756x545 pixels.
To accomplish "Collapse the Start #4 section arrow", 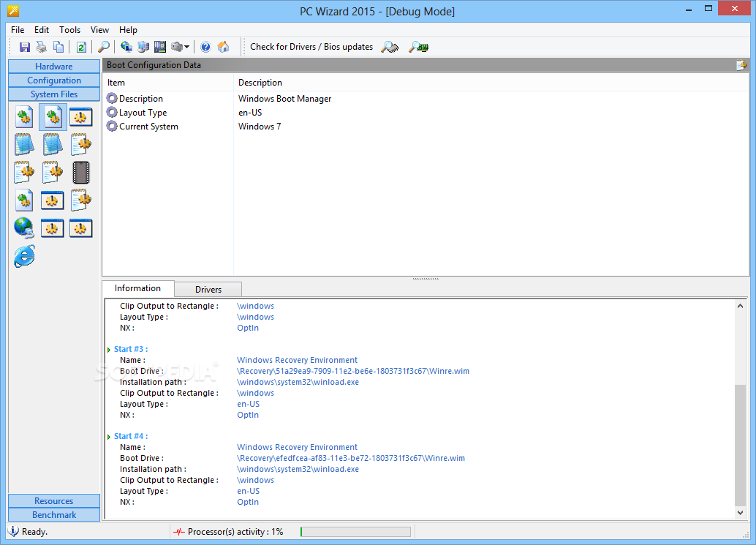I will tap(109, 437).
